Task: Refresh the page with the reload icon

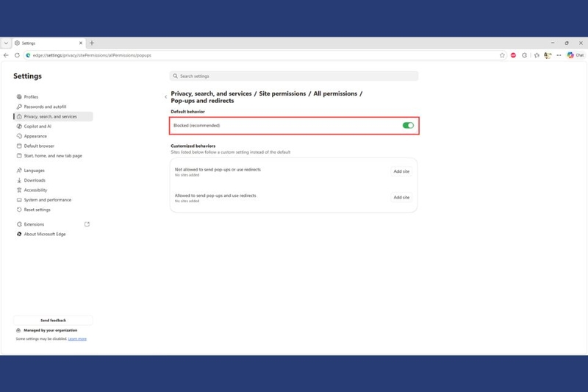Action: pyautogui.click(x=17, y=55)
